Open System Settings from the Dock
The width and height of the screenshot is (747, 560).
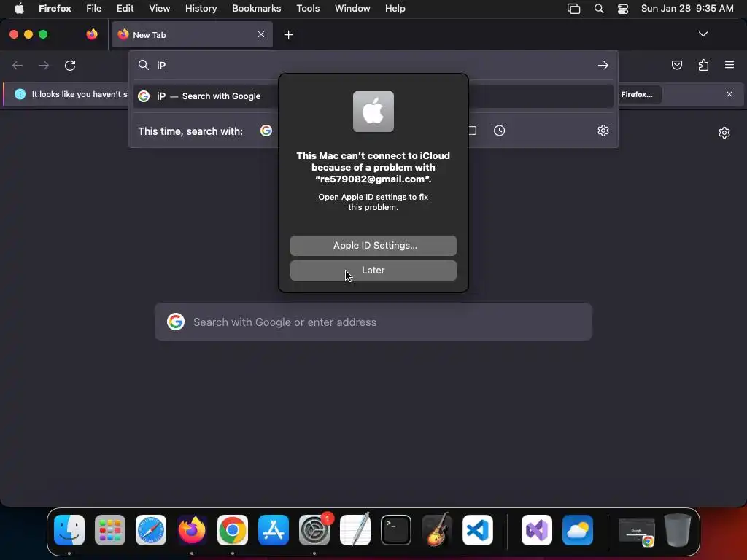(314, 529)
